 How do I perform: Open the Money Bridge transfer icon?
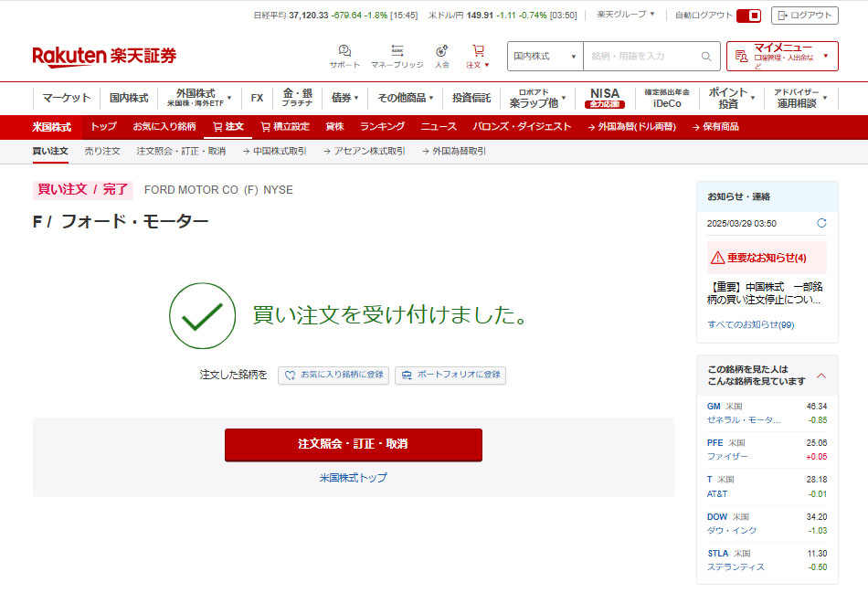397,52
